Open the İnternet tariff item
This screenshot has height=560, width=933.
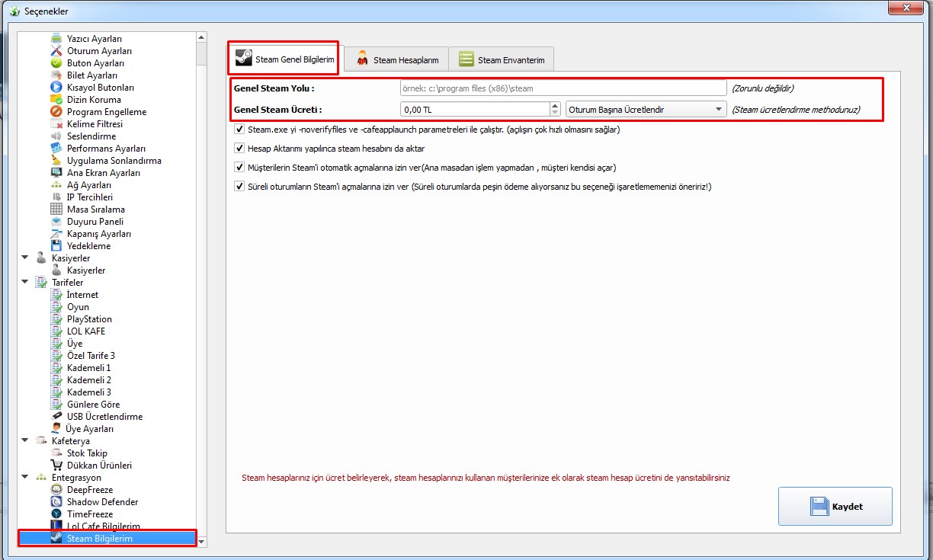click(82, 295)
